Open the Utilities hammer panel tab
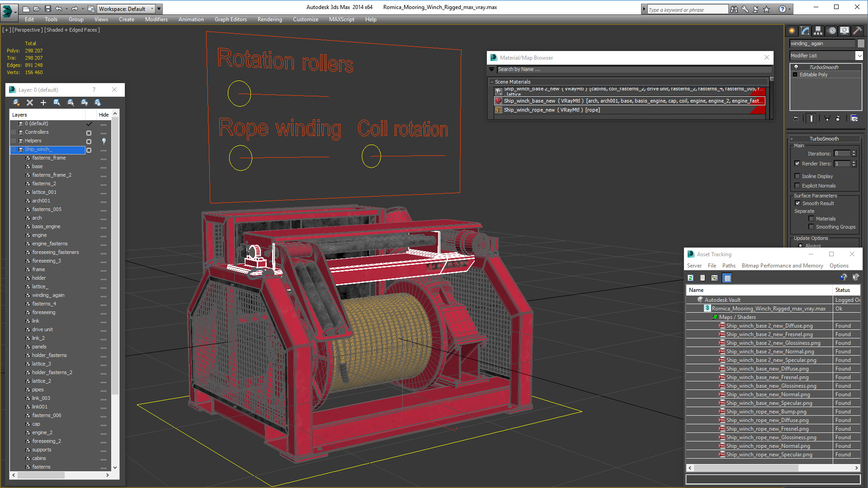This screenshot has height=488, width=868. 857,31
